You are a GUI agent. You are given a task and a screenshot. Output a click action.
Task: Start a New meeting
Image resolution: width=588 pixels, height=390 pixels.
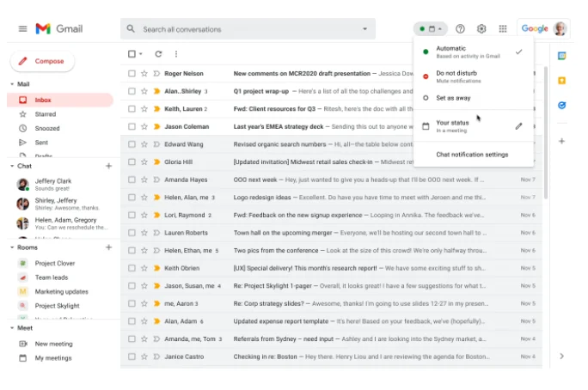point(53,344)
